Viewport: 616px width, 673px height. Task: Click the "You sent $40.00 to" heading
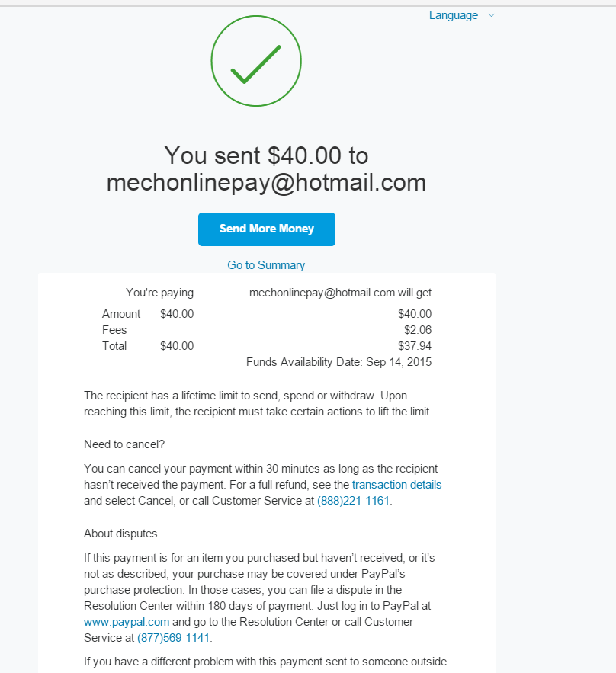pos(266,155)
